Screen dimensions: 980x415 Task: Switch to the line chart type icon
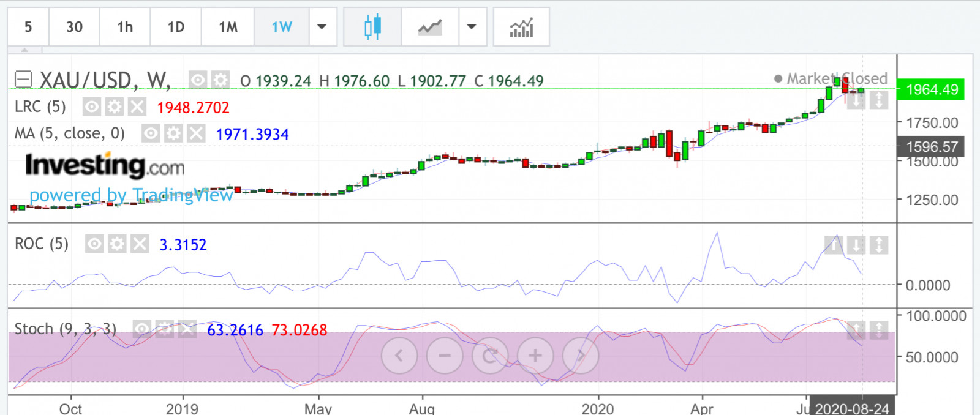pos(430,27)
